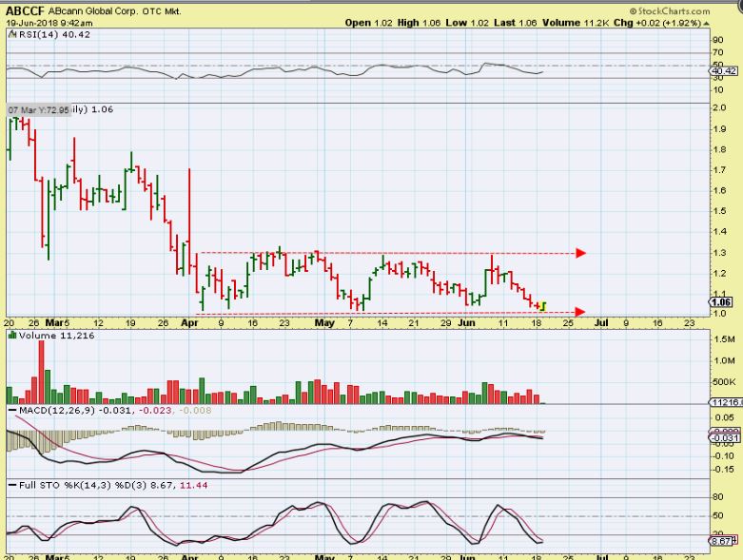Click the Jul label on price axis

coord(601,323)
